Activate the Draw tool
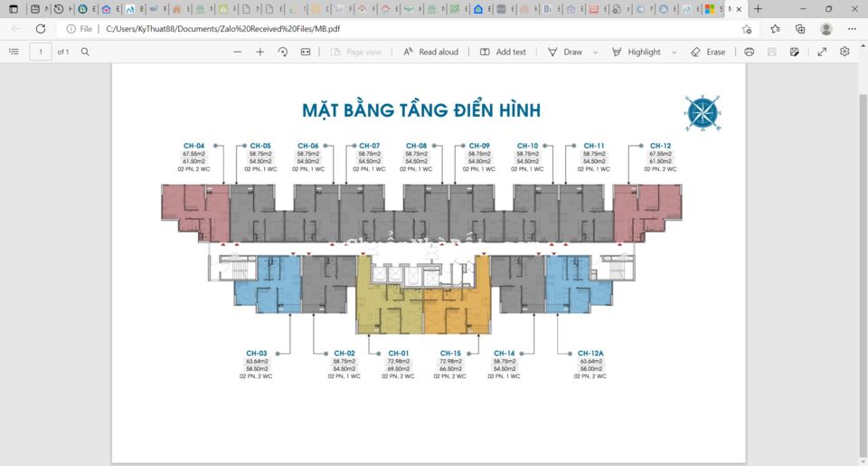868x466 pixels. coord(564,52)
